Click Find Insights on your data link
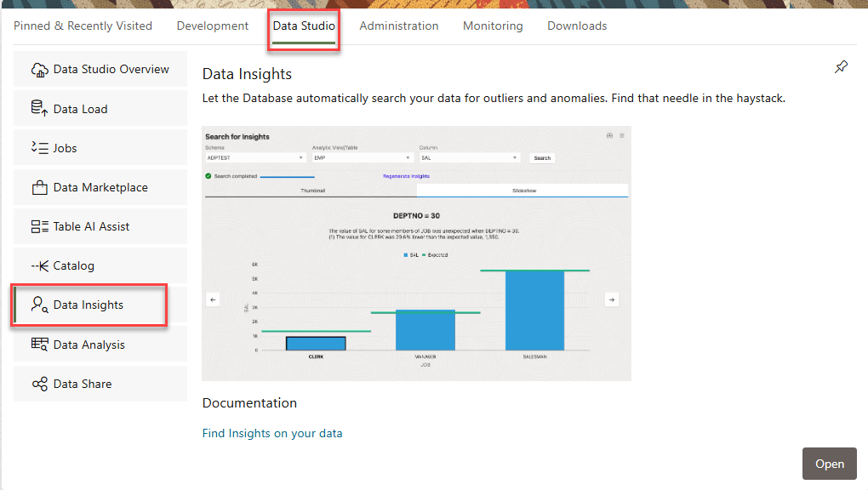 (272, 433)
